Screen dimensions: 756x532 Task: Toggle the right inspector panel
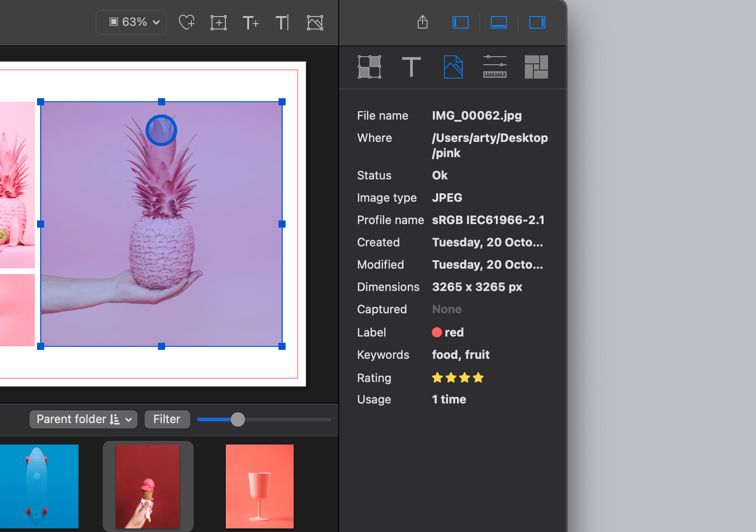point(537,22)
